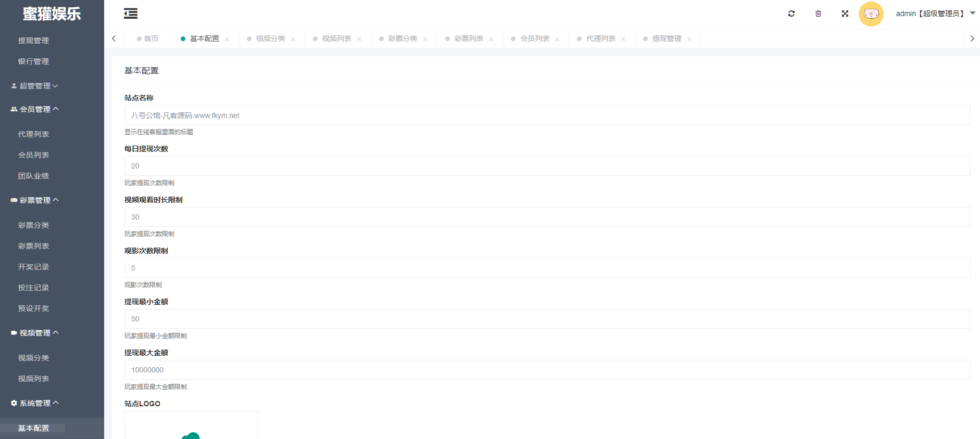980x439 pixels.
Task: Toggle fullscreen with the expand icon
Action: 845,14
